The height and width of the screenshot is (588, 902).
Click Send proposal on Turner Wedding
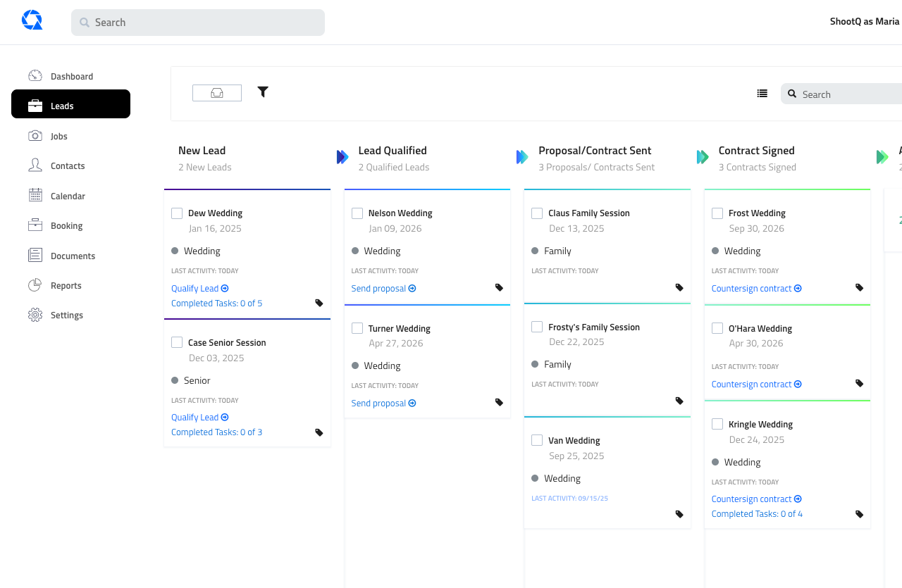383,404
